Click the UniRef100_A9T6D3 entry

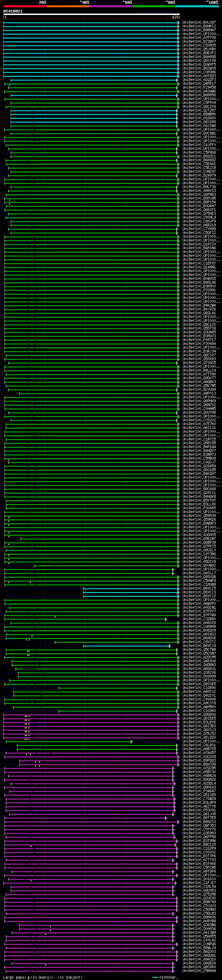[199, 76]
